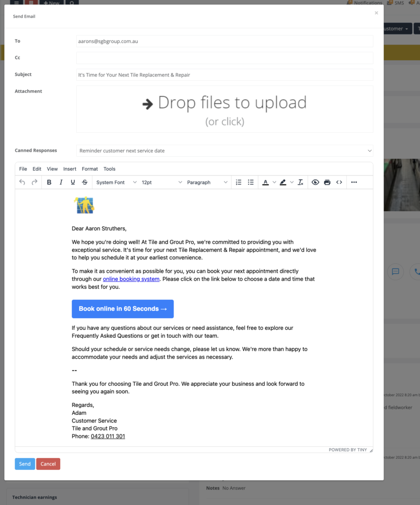
Task: Toggle underline formatting
Action: [73, 182]
